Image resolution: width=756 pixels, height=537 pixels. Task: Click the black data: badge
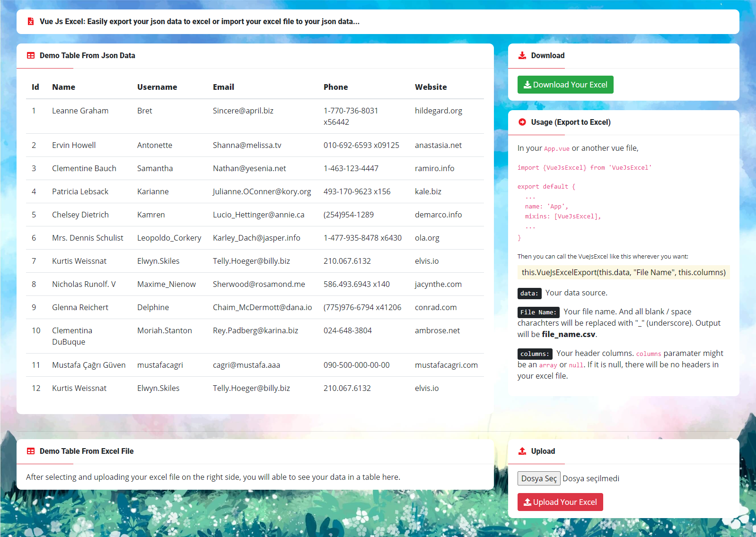click(x=529, y=294)
